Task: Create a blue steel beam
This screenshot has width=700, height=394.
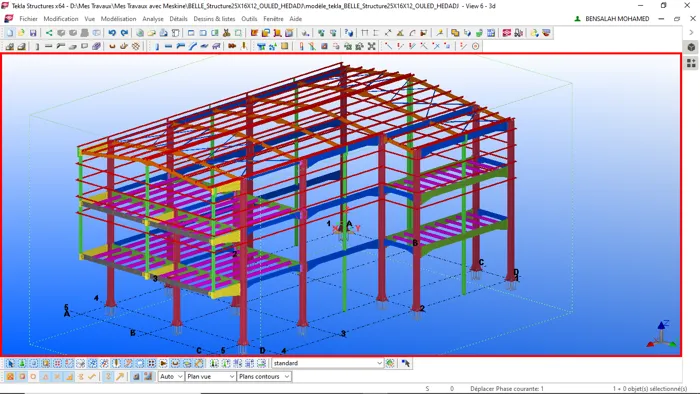Action: (168, 46)
